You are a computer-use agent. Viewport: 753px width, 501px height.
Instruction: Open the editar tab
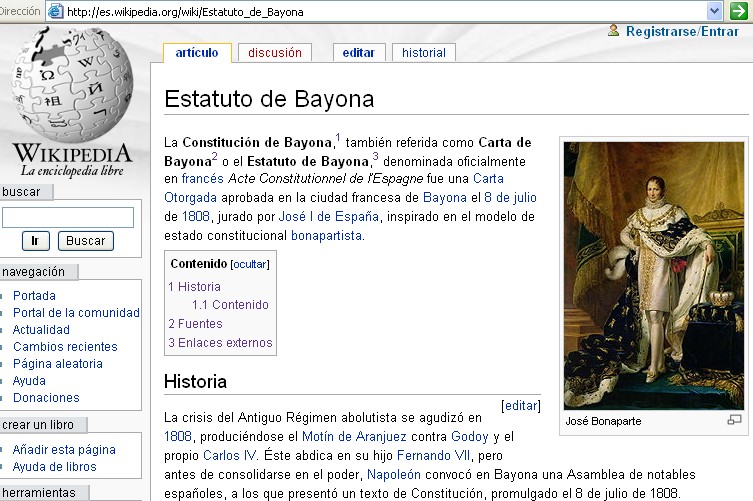click(x=359, y=52)
